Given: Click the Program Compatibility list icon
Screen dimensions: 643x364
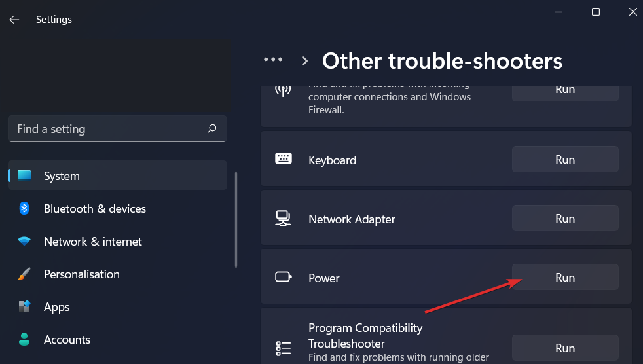Looking at the screenshot, I should click(284, 348).
